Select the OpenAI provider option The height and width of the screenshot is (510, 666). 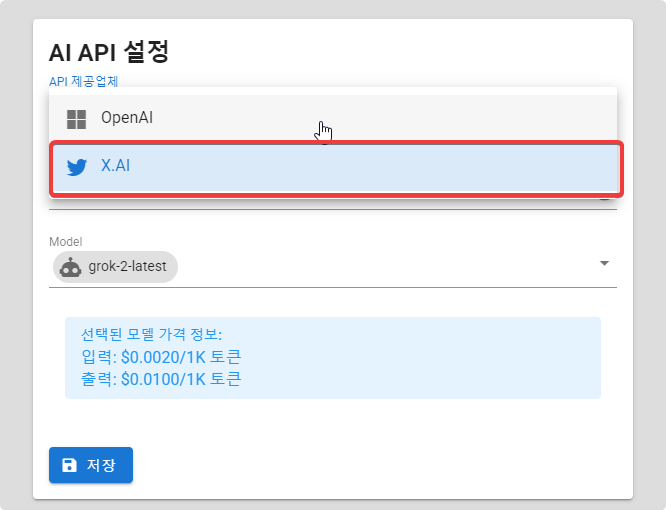point(333,118)
